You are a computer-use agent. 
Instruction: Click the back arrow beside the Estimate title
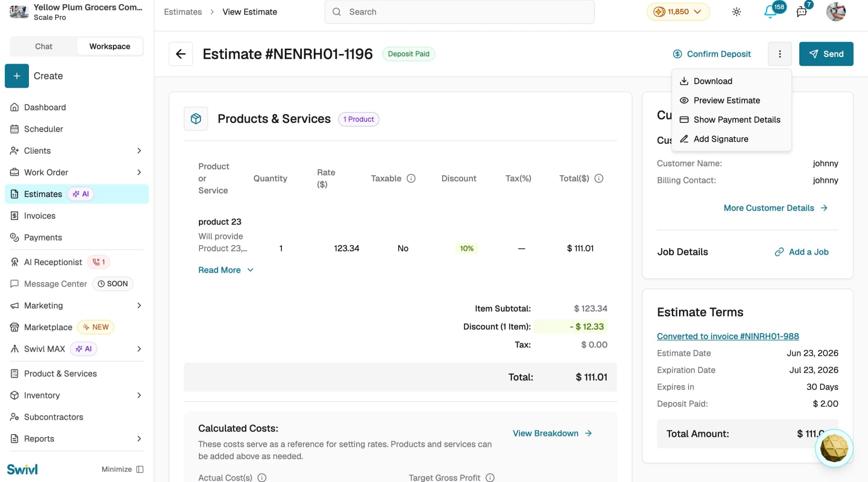point(181,54)
